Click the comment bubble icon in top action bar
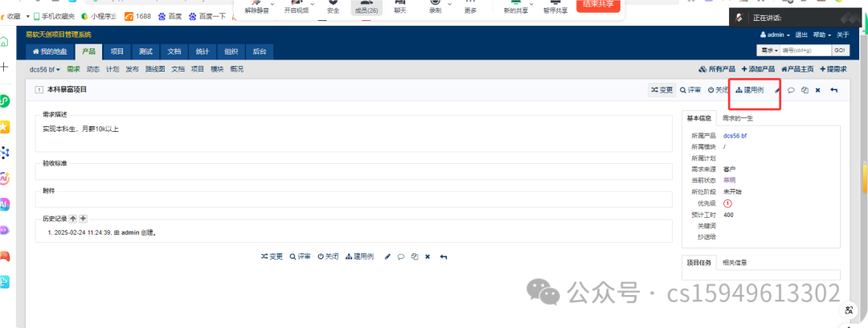 [791, 90]
